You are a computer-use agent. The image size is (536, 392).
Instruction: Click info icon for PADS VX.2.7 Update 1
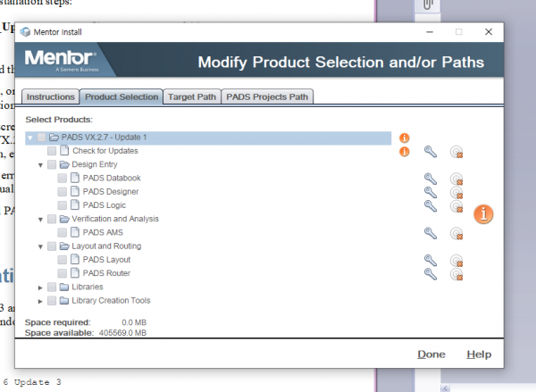[x=404, y=138]
